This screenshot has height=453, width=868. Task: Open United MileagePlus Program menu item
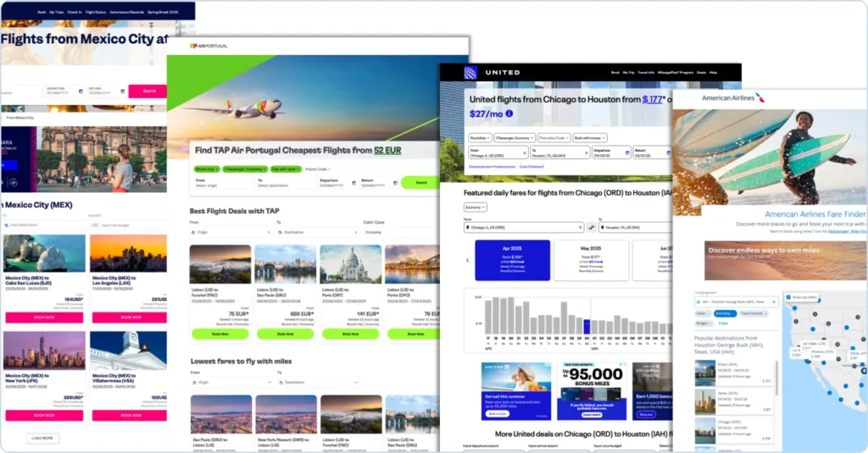[676, 73]
